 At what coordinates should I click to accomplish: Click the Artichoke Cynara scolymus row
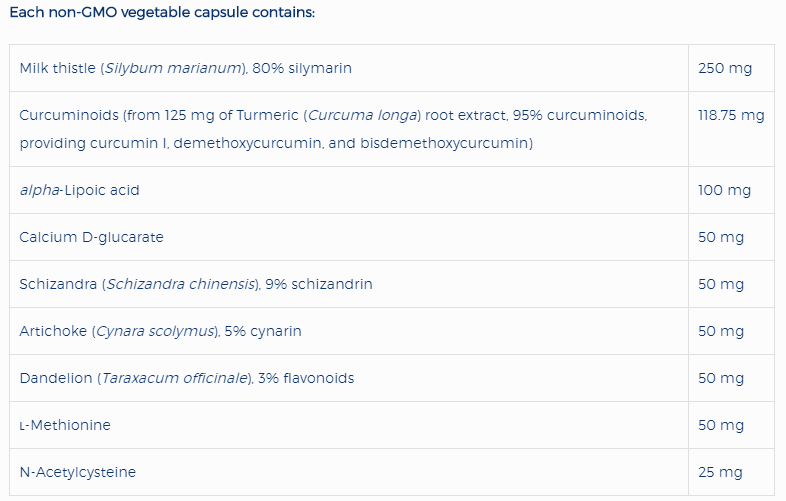pos(160,331)
